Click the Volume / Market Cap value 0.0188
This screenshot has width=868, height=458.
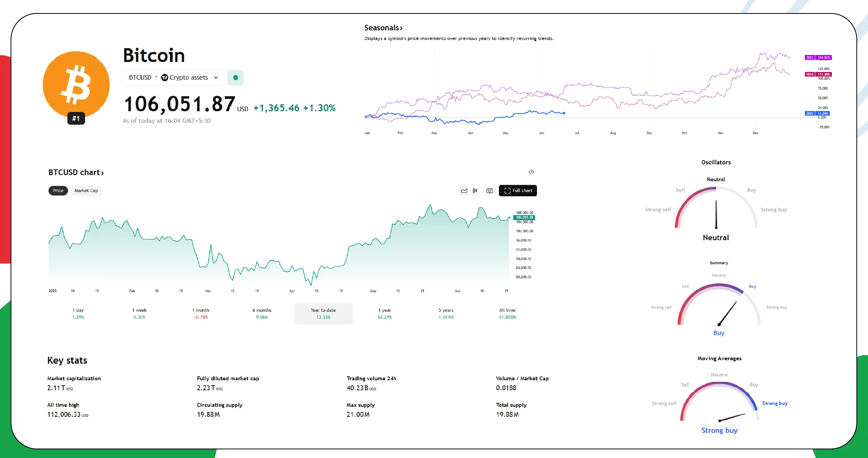pyautogui.click(x=506, y=388)
